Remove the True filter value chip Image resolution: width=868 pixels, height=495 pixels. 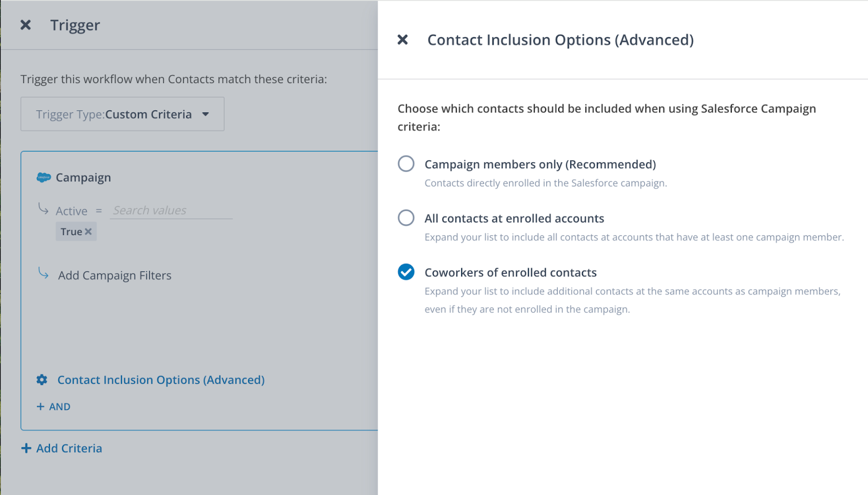click(x=88, y=232)
